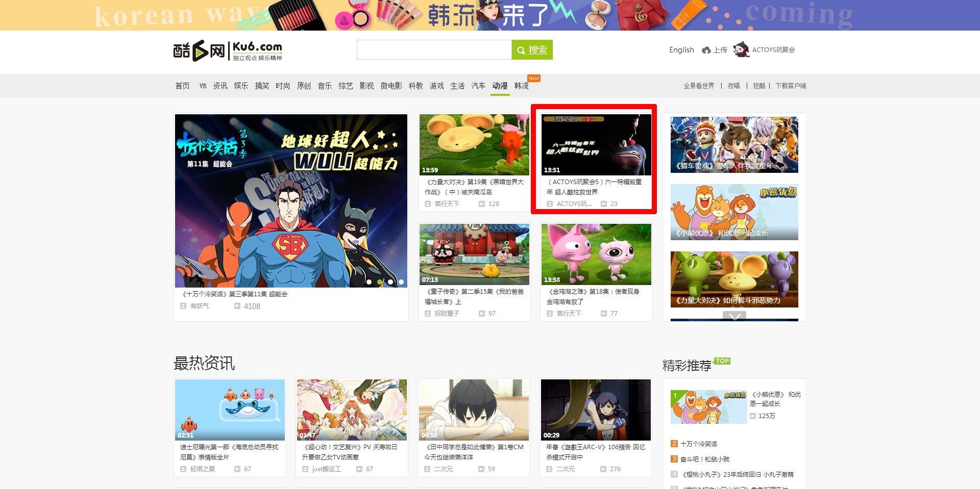Screen dimensions: 980x489
Task: Click play-count icon beside 4108
Action: click(237, 306)
